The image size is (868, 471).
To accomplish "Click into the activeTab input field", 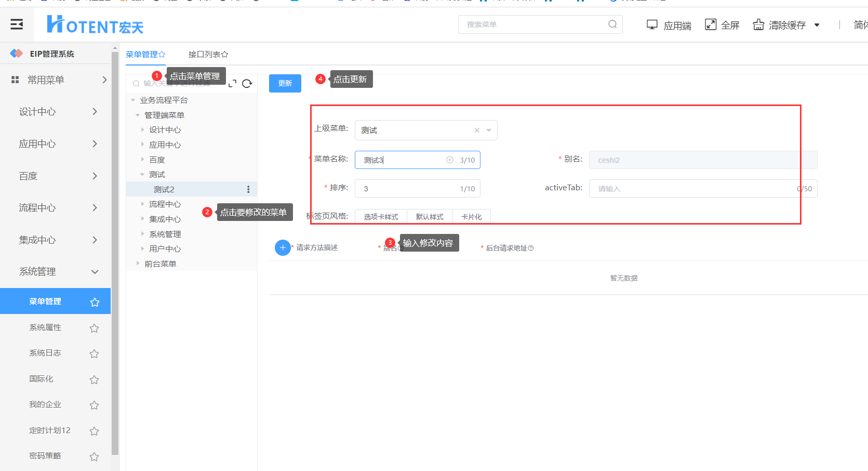I will coord(703,189).
